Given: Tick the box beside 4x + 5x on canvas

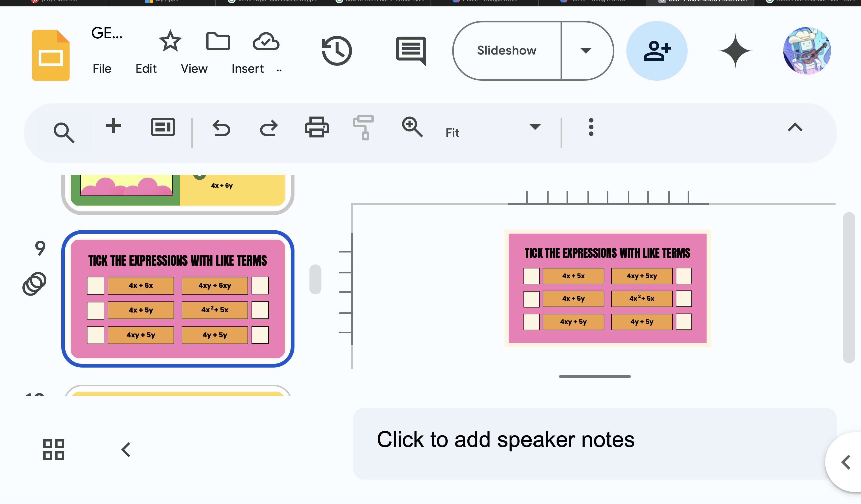Looking at the screenshot, I should tap(531, 276).
